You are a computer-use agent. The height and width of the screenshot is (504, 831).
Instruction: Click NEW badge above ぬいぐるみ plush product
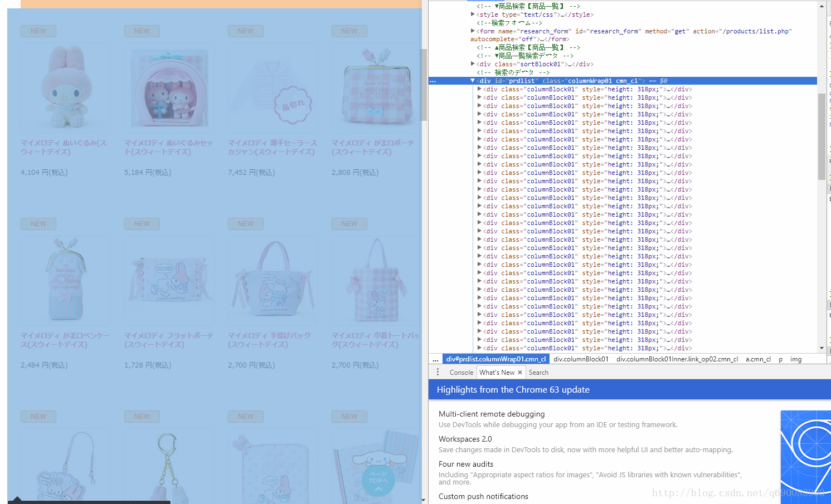(x=38, y=31)
